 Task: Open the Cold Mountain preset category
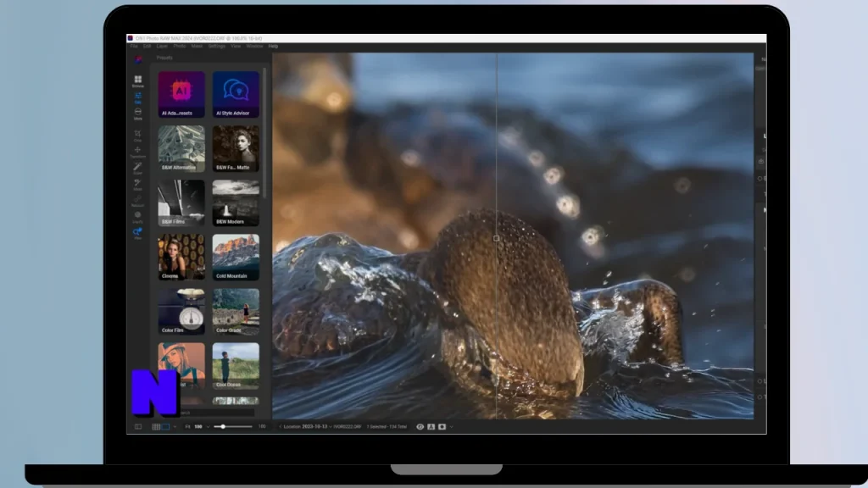236,257
